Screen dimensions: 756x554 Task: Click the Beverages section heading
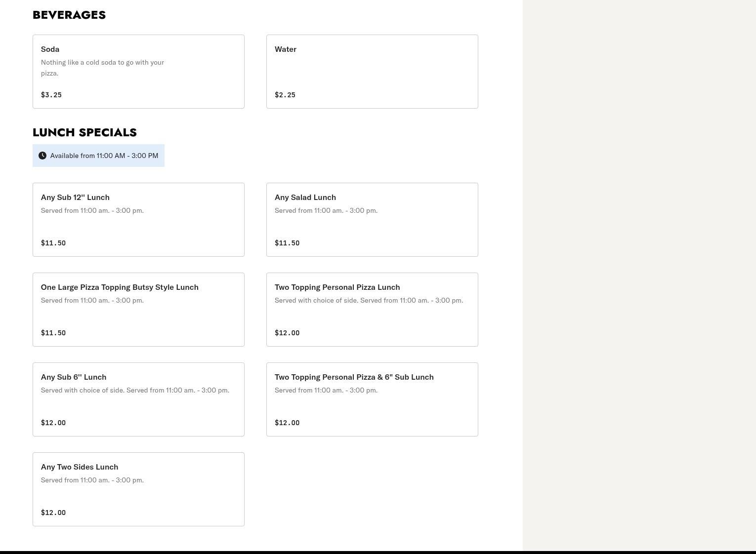pyautogui.click(x=69, y=15)
